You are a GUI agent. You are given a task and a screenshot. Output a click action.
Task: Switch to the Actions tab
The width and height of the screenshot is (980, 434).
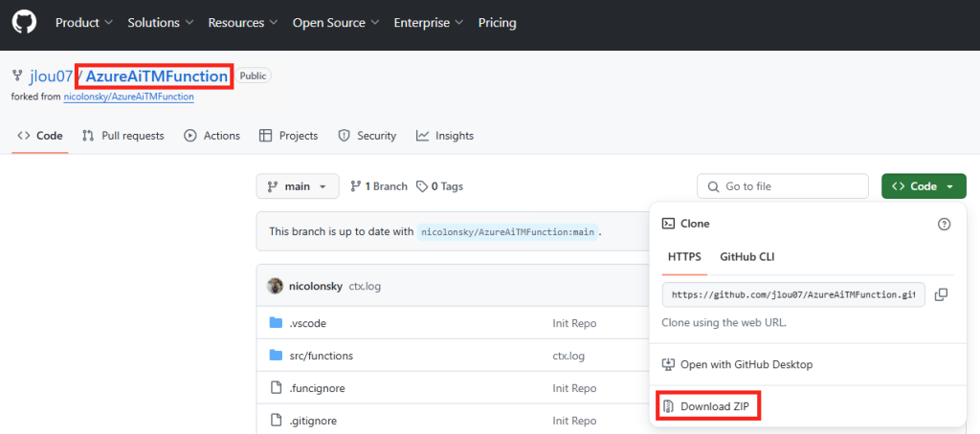(212, 136)
